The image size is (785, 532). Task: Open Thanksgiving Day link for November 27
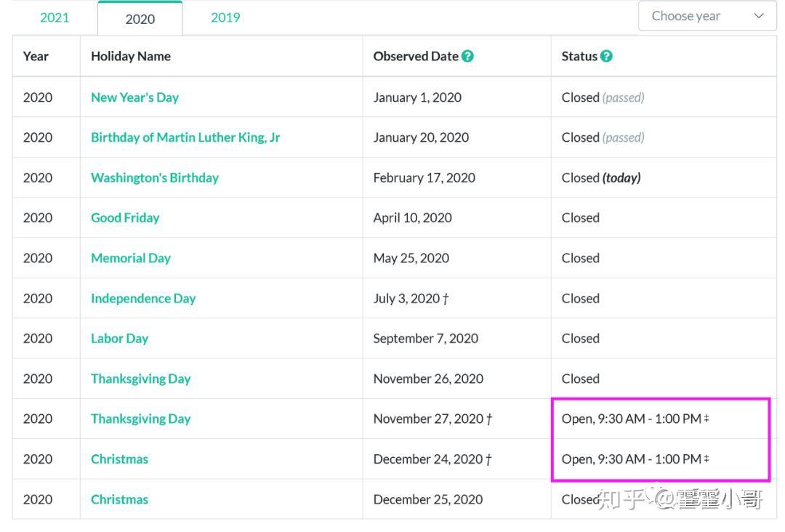pyautogui.click(x=140, y=419)
